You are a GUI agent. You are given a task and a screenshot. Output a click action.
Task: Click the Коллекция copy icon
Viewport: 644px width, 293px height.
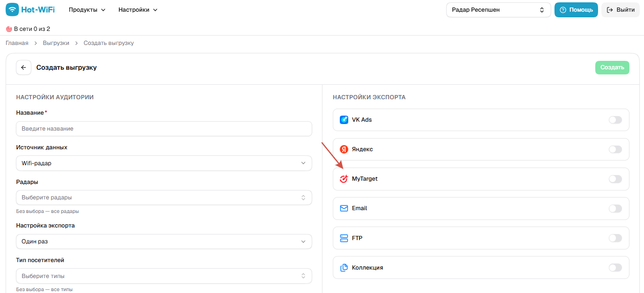pos(344,268)
